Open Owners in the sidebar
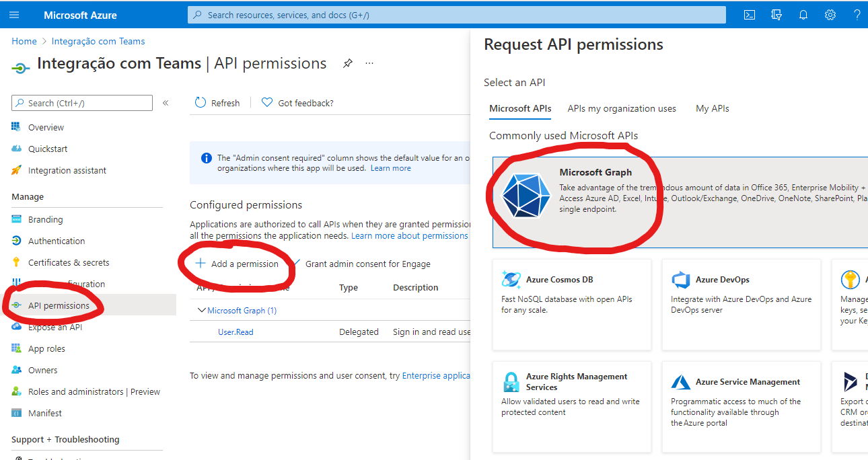 click(x=42, y=370)
